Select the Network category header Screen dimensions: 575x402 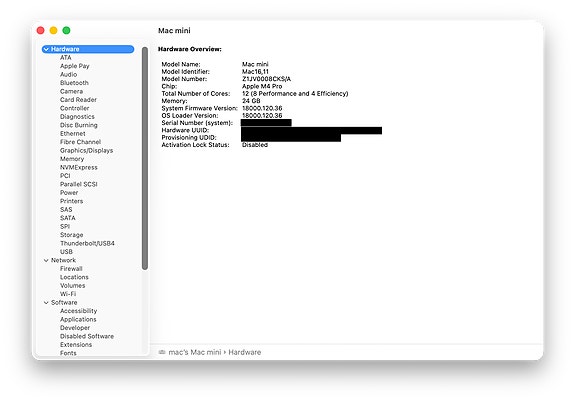click(63, 260)
